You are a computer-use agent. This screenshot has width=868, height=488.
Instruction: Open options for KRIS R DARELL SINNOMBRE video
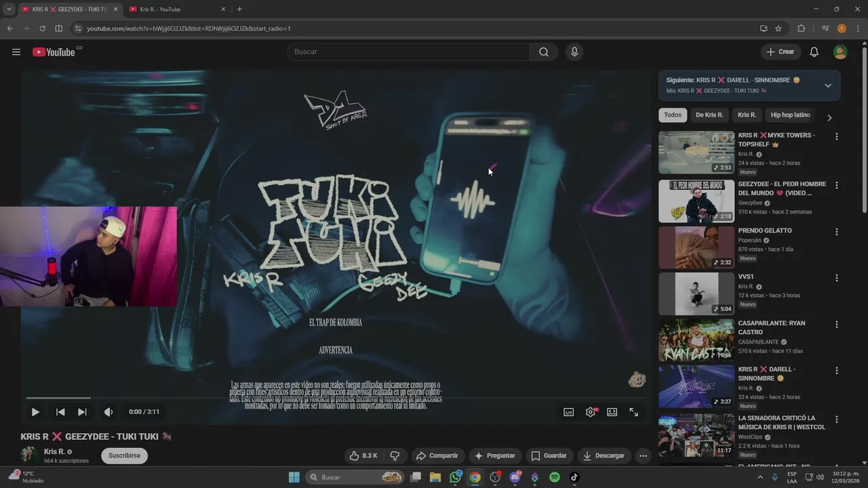[x=836, y=370]
